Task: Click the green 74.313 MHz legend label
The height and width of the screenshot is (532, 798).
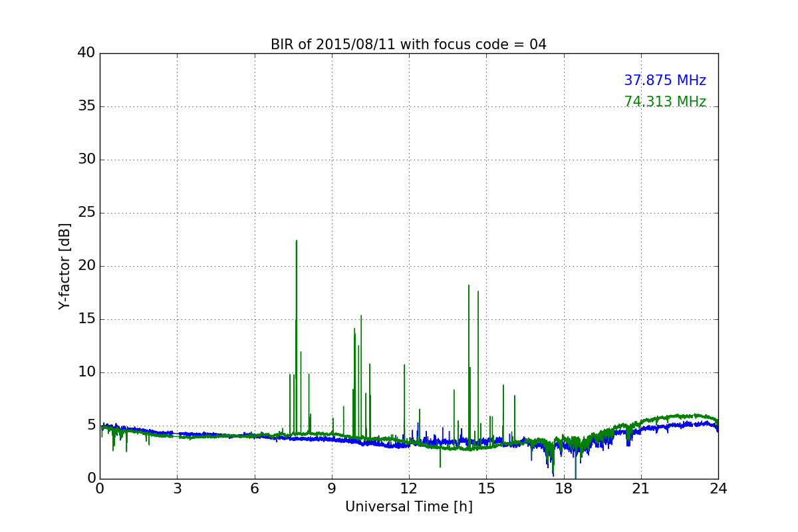Action: click(x=665, y=102)
